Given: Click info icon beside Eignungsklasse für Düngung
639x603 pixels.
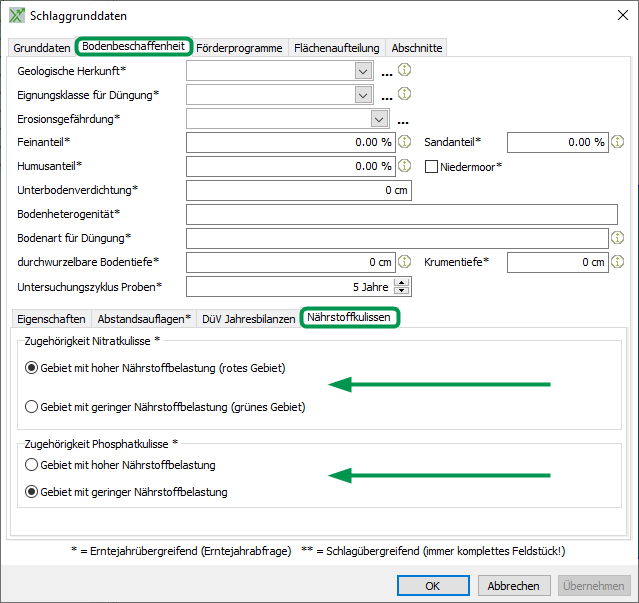Looking at the screenshot, I should pyautogui.click(x=405, y=94).
